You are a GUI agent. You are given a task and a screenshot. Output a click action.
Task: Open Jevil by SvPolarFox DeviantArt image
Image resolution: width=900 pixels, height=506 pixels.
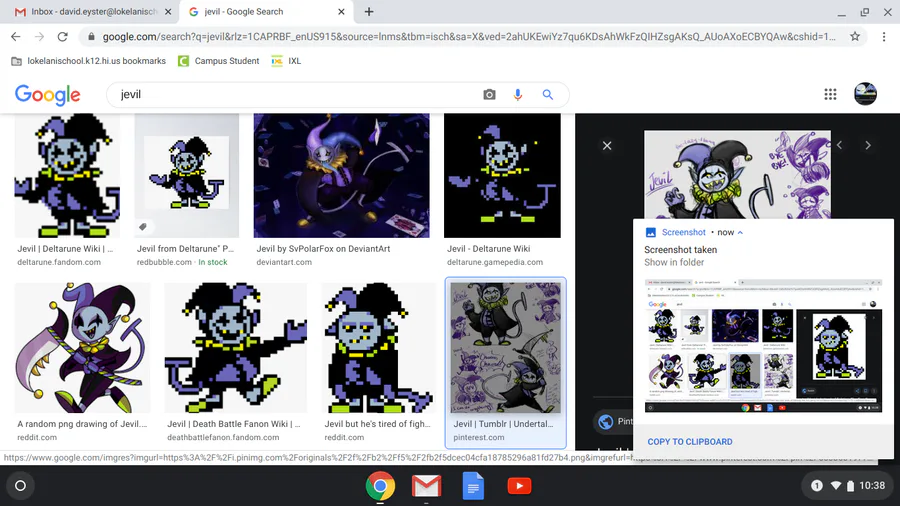342,176
